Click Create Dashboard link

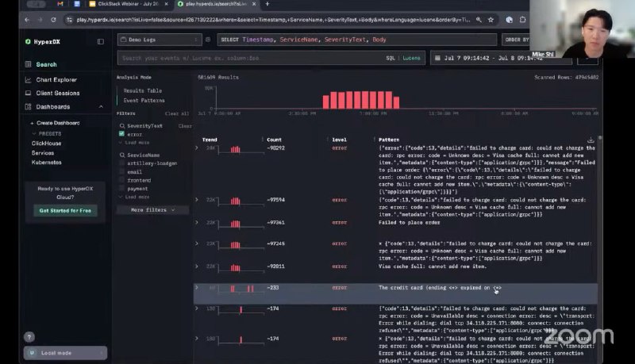pyautogui.click(x=55, y=123)
